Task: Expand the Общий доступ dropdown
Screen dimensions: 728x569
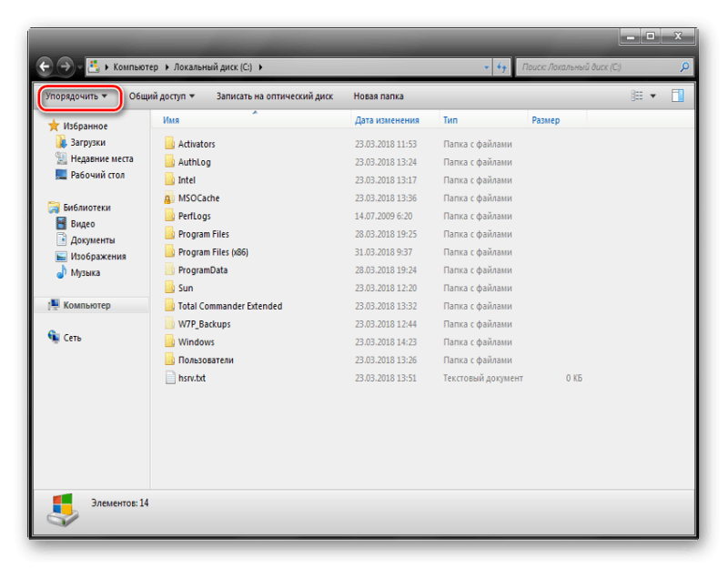Action: (161, 96)
